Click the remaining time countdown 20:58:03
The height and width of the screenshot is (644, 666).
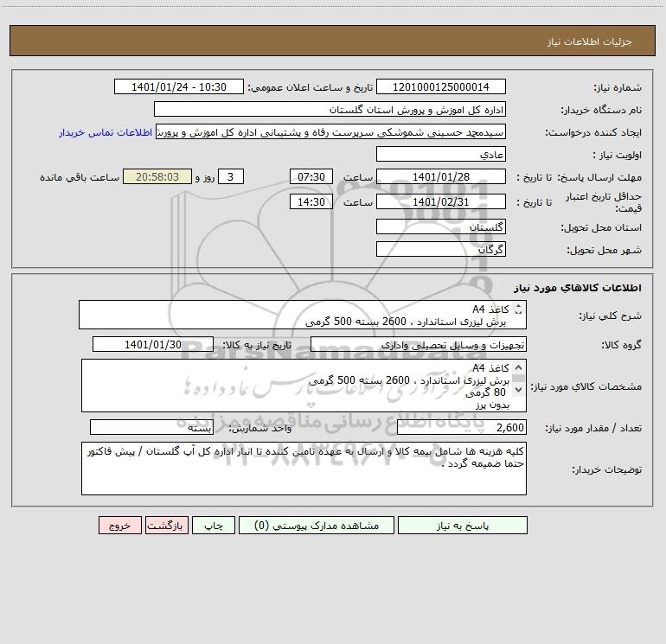pyautogui.click(x=157, y=176)
